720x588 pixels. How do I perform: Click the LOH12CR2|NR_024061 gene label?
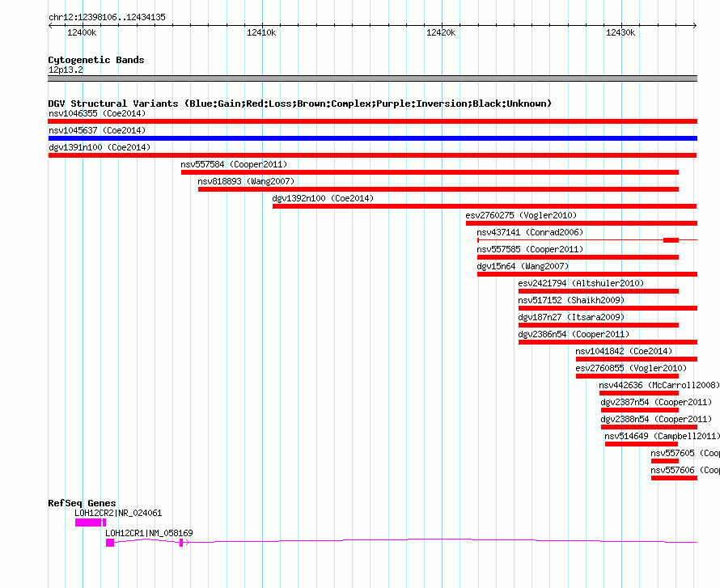tap(118, 513)
